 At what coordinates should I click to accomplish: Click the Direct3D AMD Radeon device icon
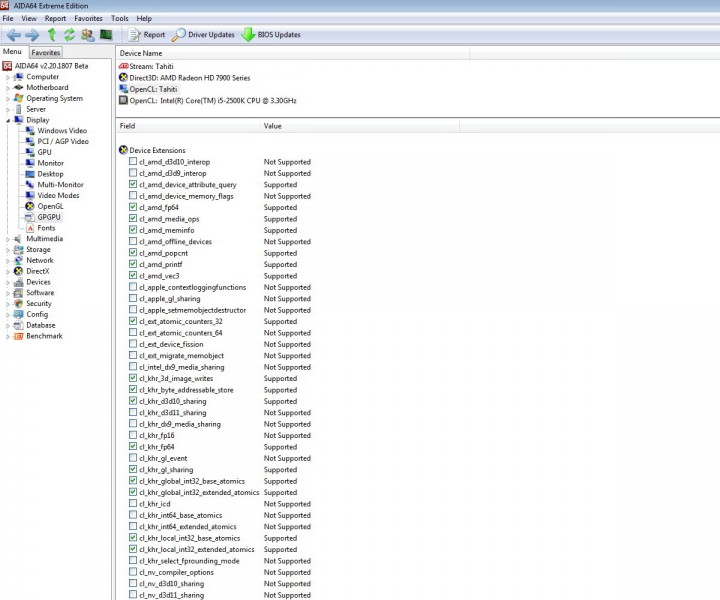123,78
